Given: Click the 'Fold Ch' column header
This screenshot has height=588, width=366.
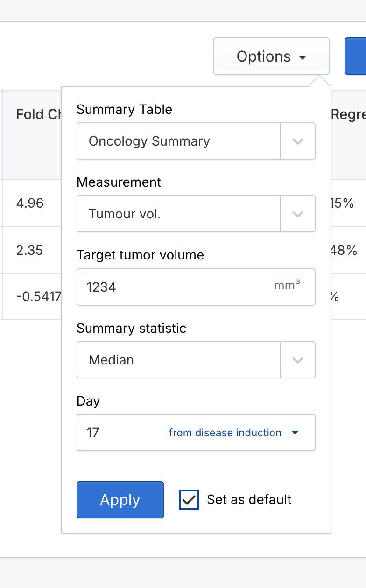Looking at the screenshot, I should (x=36, y=114).
